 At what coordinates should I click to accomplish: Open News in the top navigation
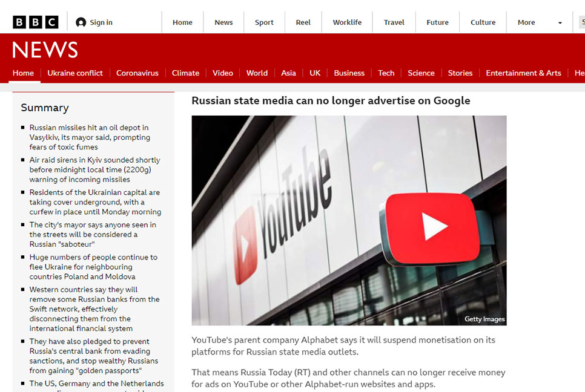click(x=223, y=22)
